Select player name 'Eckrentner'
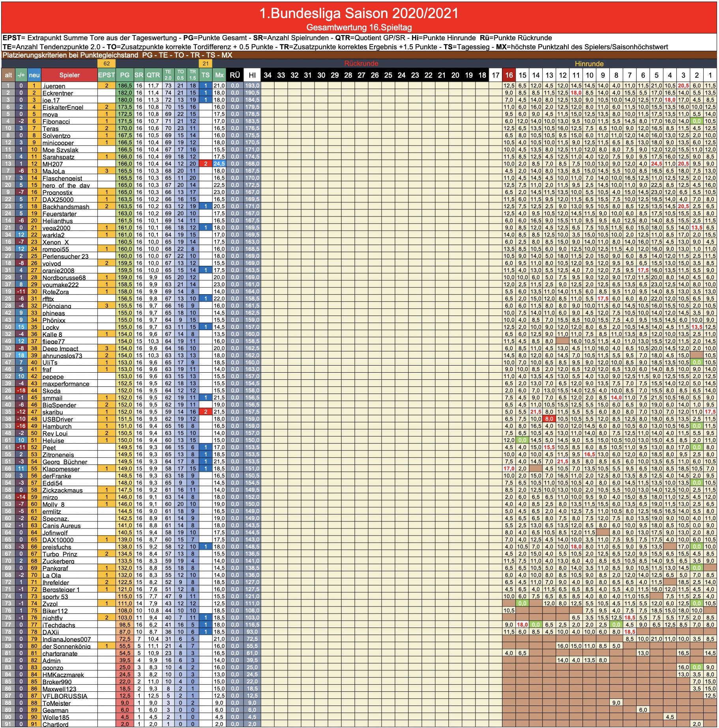 click(58, 93)
